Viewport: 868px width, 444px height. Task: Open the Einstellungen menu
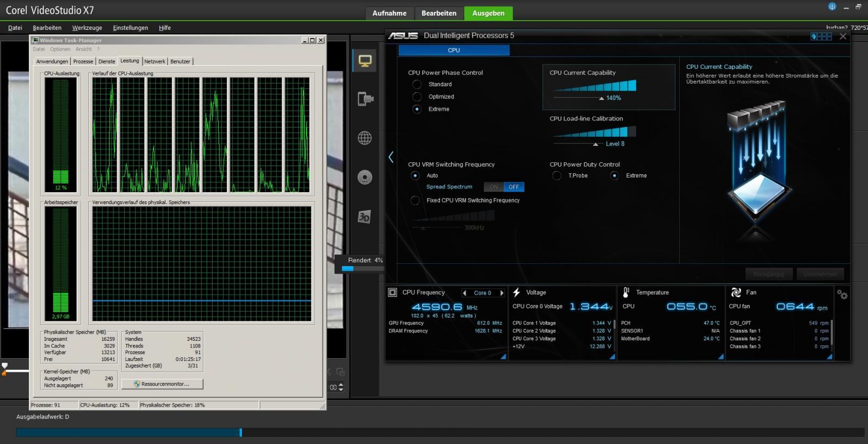point(130,28)
